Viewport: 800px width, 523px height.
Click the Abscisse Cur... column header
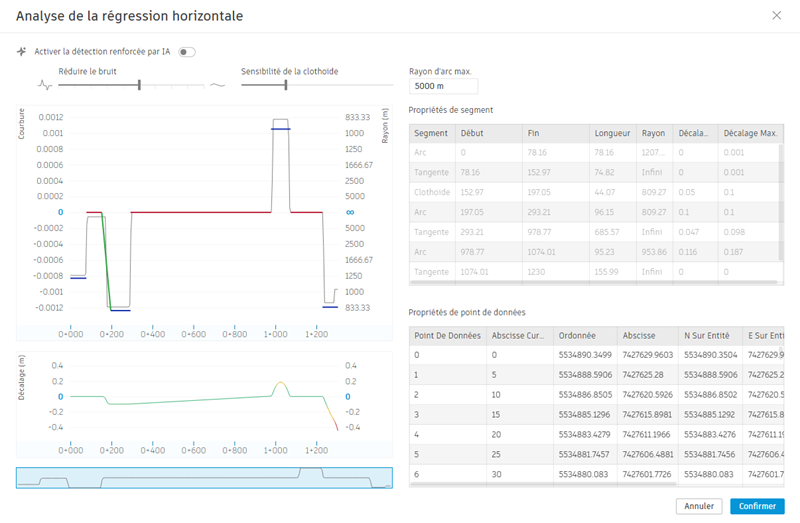519,336
